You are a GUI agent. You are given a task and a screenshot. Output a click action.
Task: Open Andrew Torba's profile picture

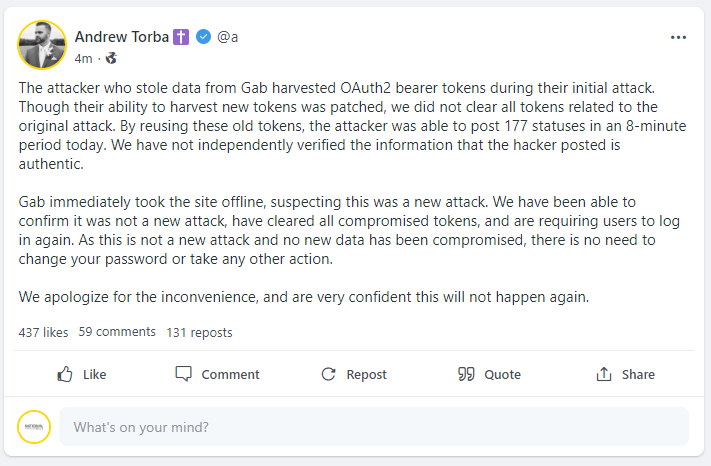tap(42, 45)
